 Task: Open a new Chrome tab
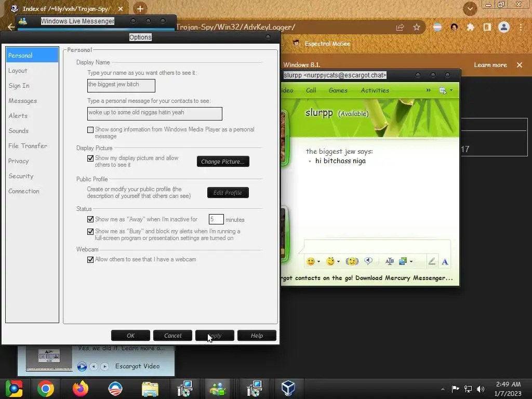140,9
